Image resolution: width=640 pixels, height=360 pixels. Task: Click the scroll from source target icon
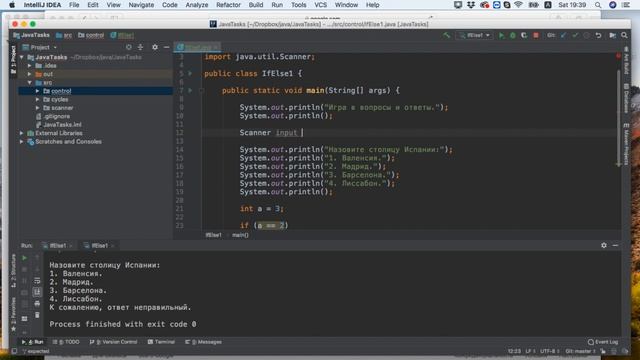point(129,47)
